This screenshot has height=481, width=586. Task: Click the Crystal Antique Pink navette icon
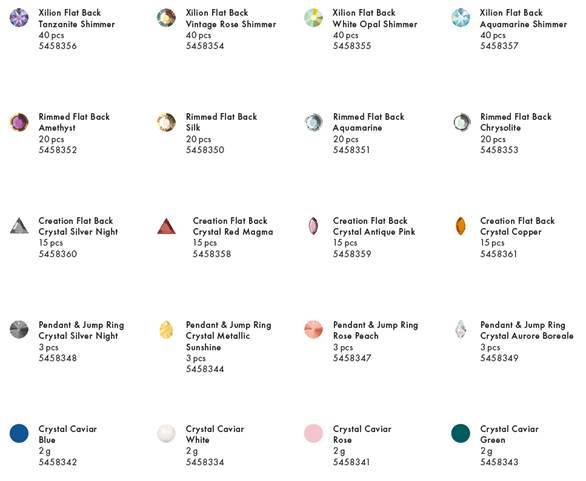coord(313,226)
